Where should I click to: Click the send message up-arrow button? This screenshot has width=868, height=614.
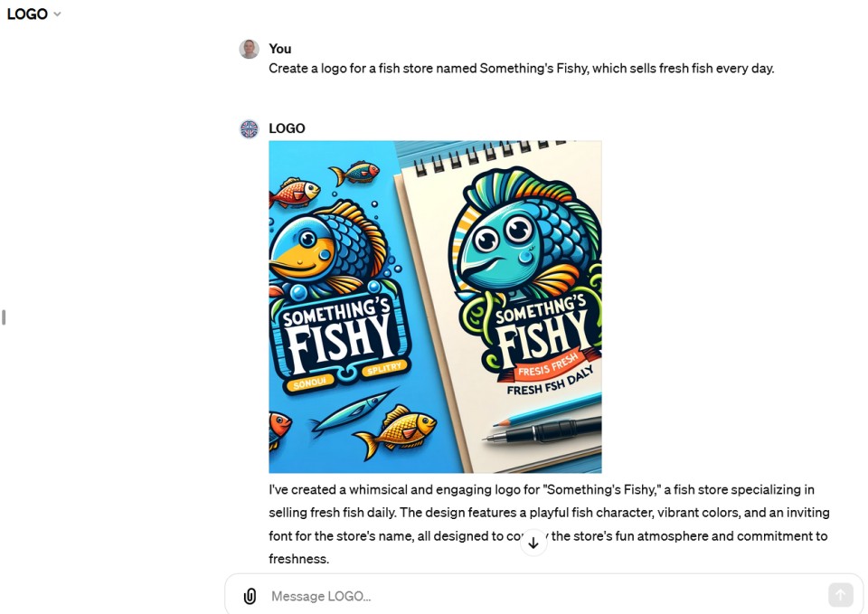tap(840, 595)
